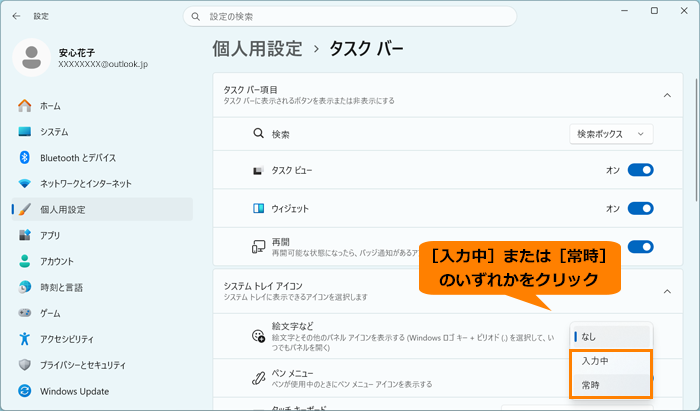Click the emoji panel icon
Screen dimensions: 700x411
click(x=258, y=336)
